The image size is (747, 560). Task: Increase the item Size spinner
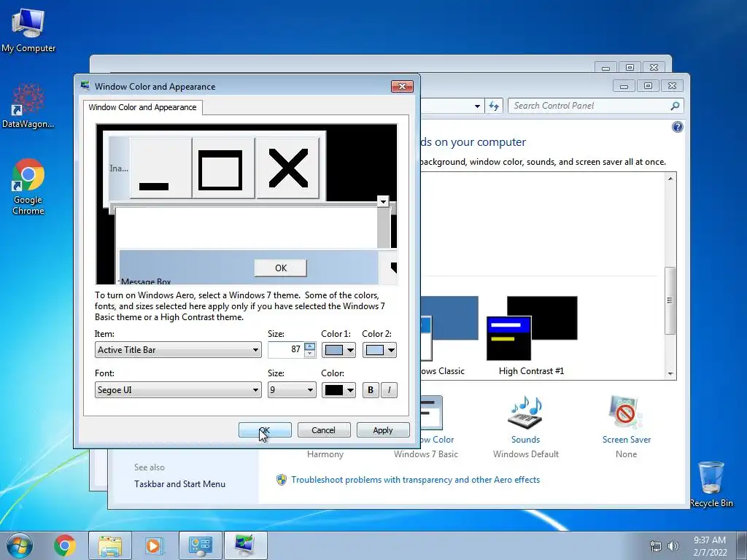pyautogui.click(x=309, y=346)
